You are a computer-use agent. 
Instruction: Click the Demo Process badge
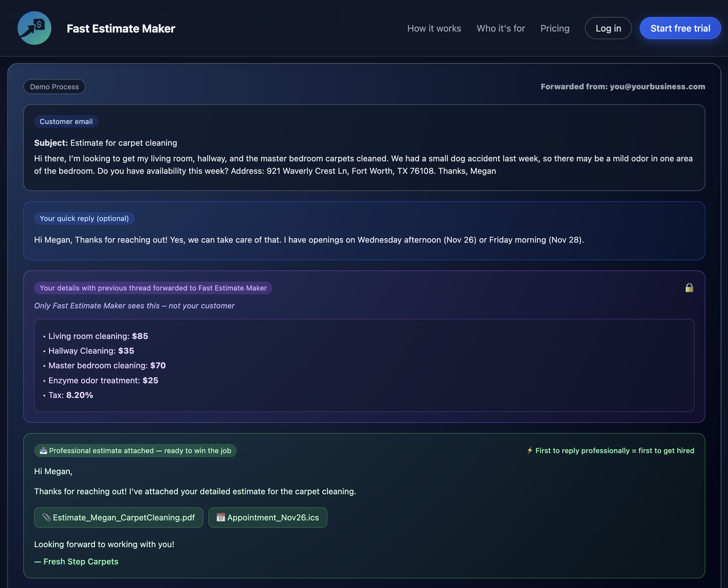pos(54,87)
